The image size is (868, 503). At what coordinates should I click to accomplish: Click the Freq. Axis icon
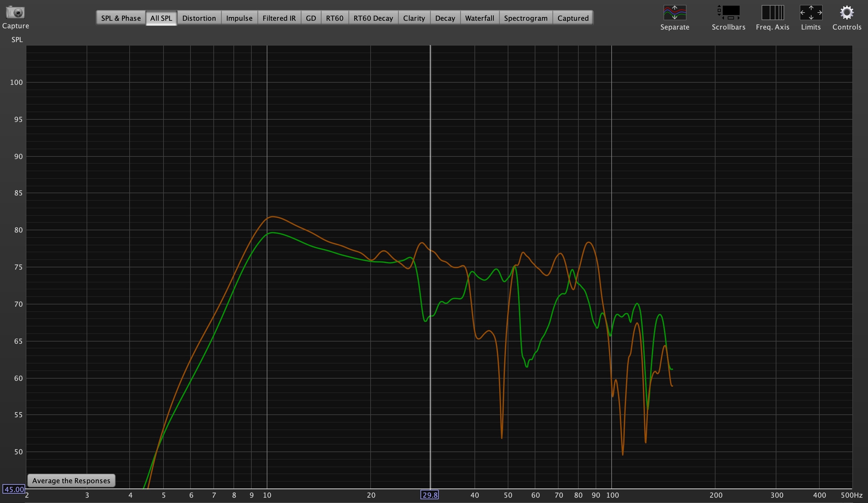[x=772, y=13]
